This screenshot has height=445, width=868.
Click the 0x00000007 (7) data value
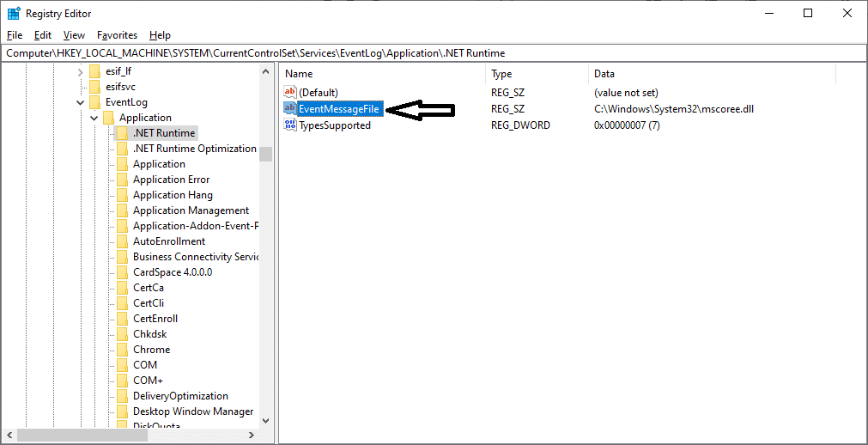(x=627, y=125)
